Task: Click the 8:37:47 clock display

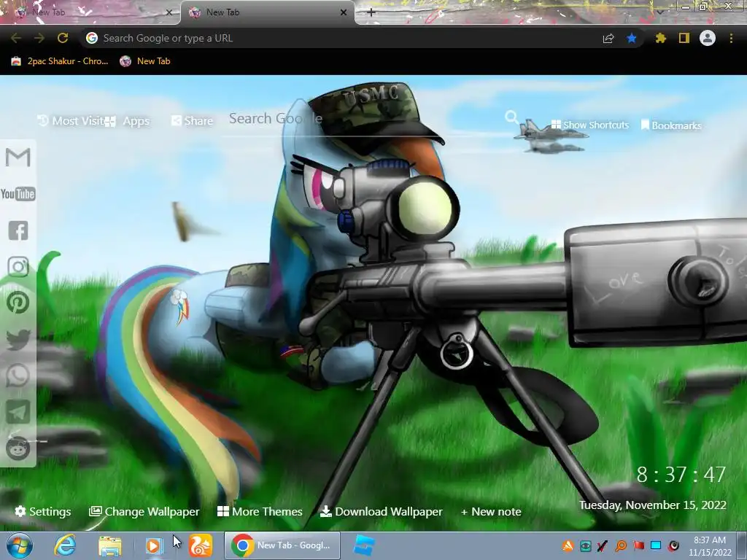Action: (x=681, y=475)
